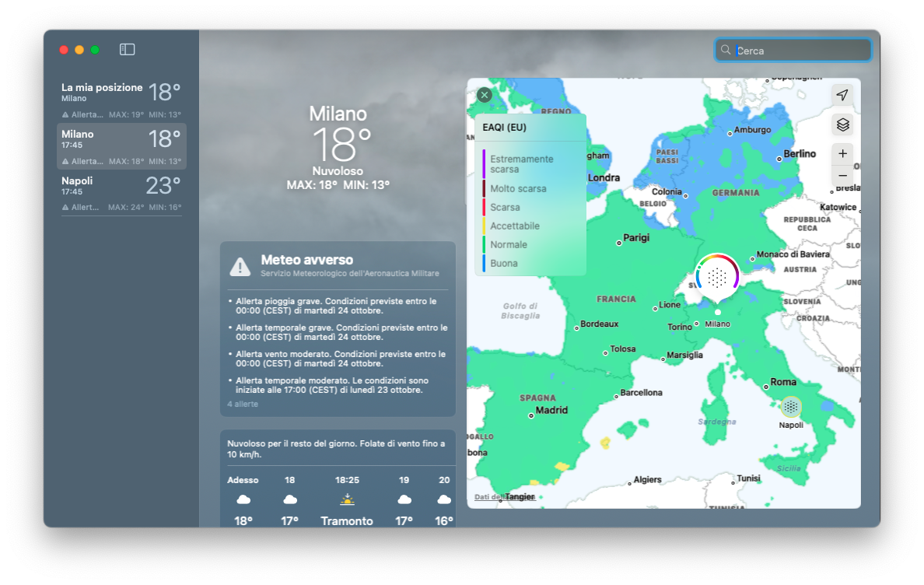Click the Algiers label on the map
Viewport: 924px width, 585px height.
pyautogui.click(x=648, y=479)
